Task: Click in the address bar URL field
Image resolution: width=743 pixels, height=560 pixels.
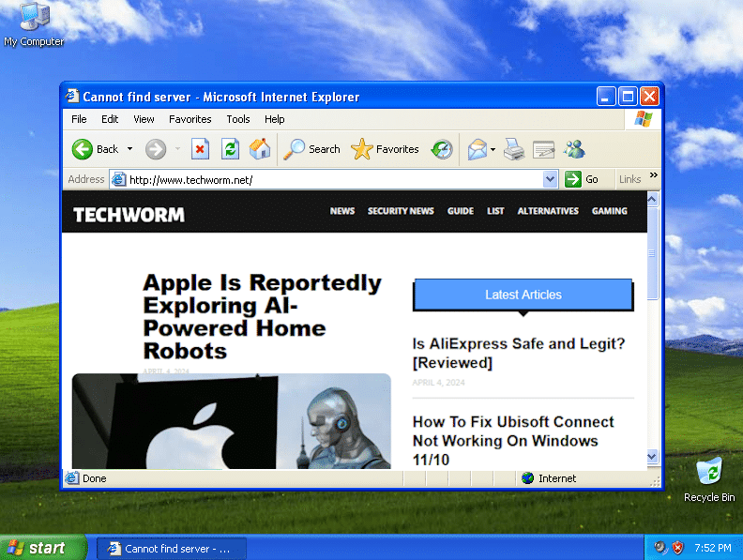Action: [335, 179]
